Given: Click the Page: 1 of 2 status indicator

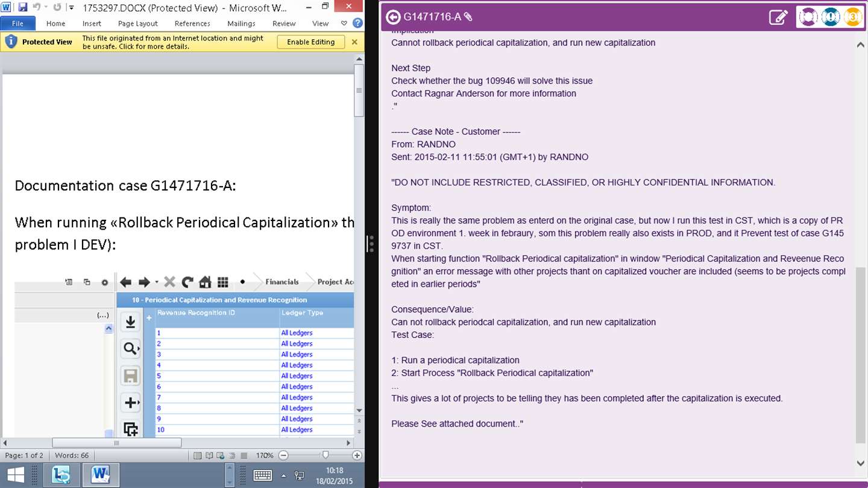Looking at the screenshot, I should (x=24, y=455).
